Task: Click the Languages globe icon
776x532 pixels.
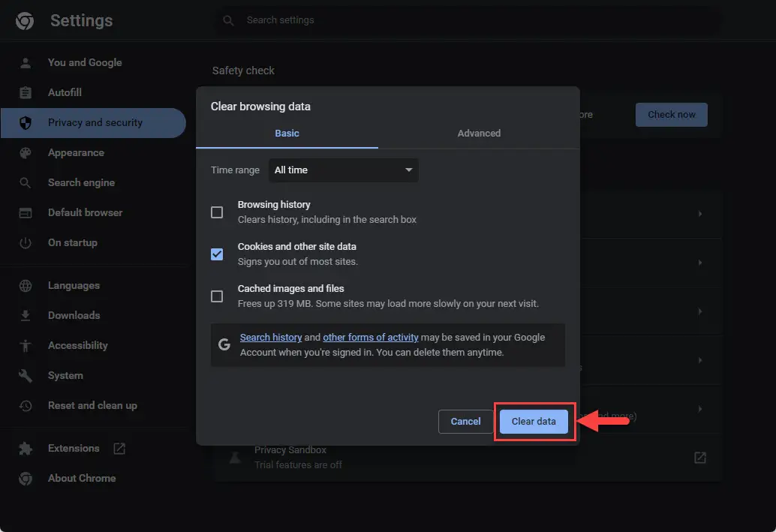Action: (x=26, y=286)
